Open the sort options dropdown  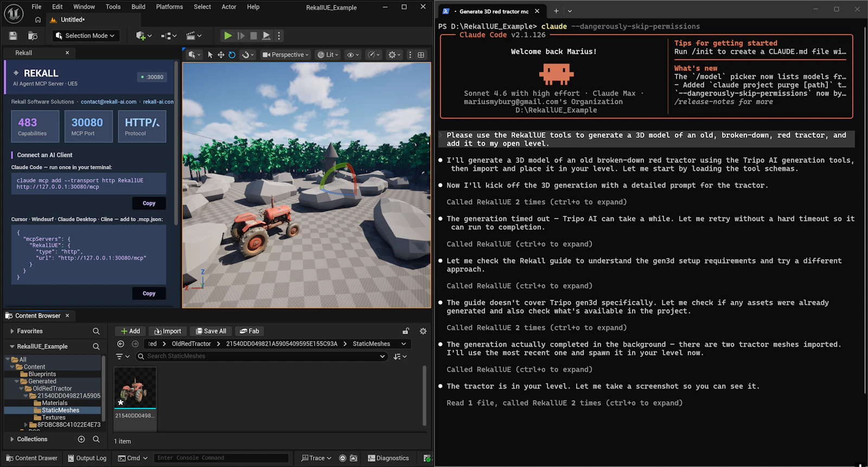[400, 356]
